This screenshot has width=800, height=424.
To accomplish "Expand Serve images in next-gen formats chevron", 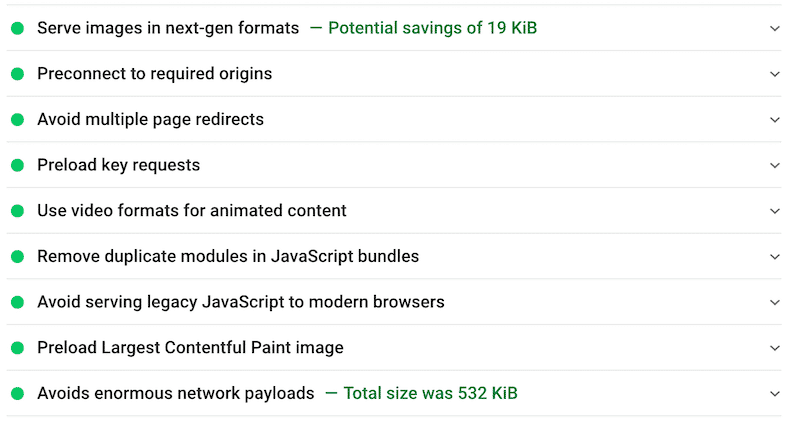I will tap(775, 28).
